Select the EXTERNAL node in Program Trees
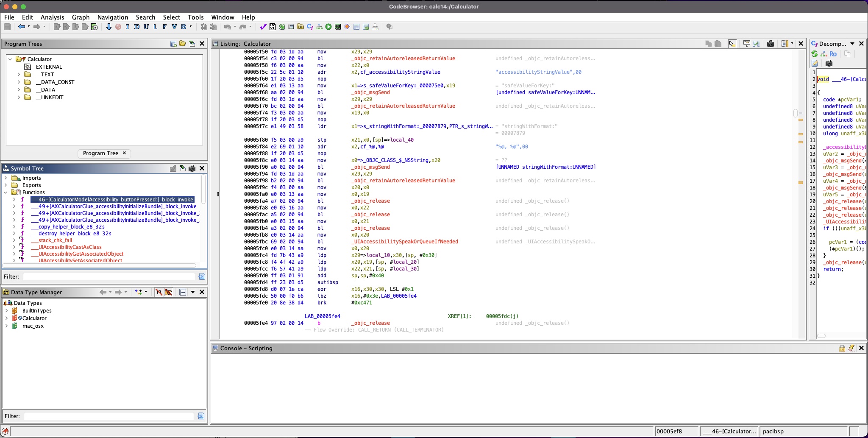 (x=49, y=67)
